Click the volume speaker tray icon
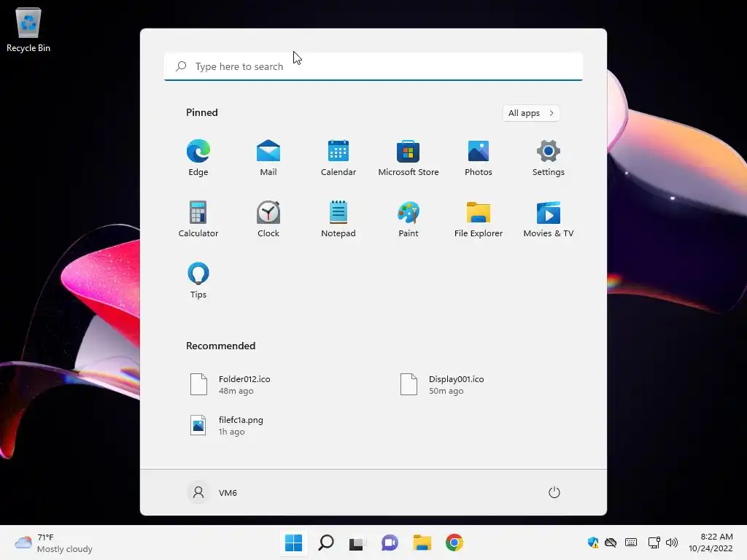 [x=672, y=542]
